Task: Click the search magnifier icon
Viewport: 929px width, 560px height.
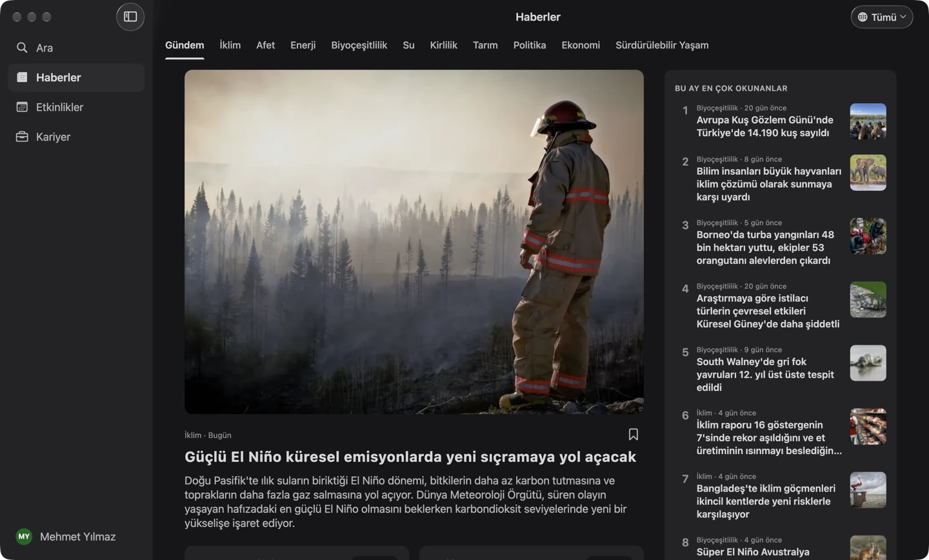Action: (22, 48)
